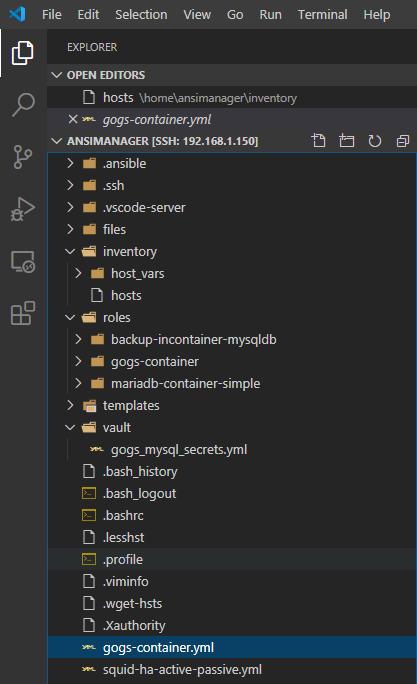
Task: Open the Remote Explorer view
Action: pyautogui.click(x=23, y=261)
